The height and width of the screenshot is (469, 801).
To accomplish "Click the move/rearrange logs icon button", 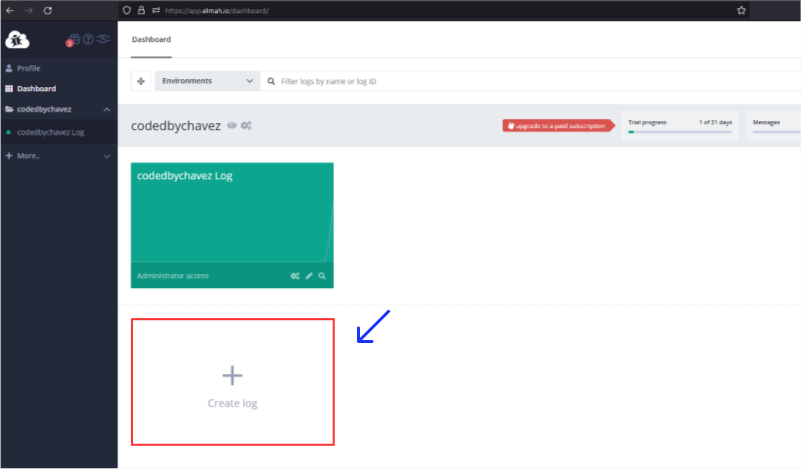I will pos(141,81).
